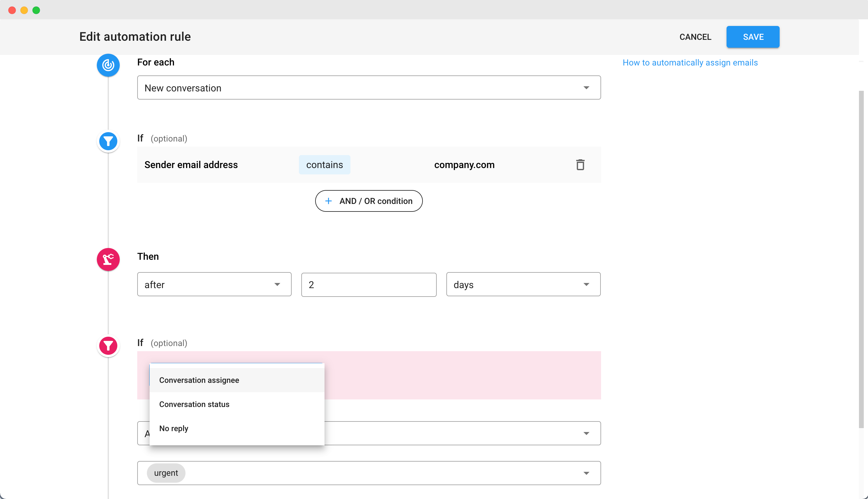Open the 'days' unit dropdown

523,284
